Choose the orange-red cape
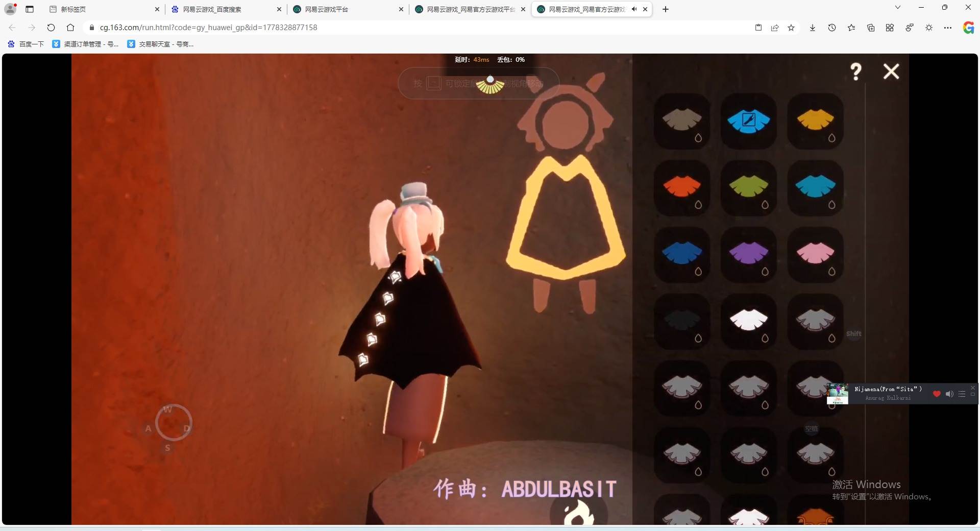 click(682, 188)
